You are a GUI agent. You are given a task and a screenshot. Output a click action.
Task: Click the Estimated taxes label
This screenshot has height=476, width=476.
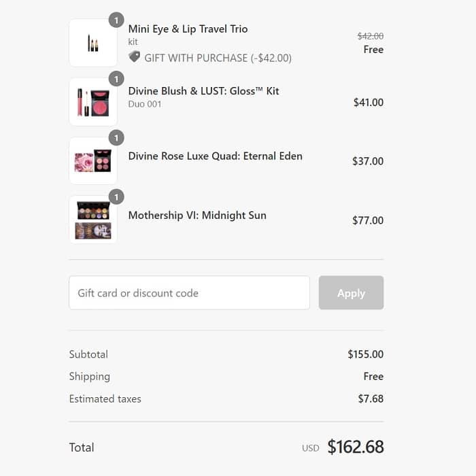[105, 398]
